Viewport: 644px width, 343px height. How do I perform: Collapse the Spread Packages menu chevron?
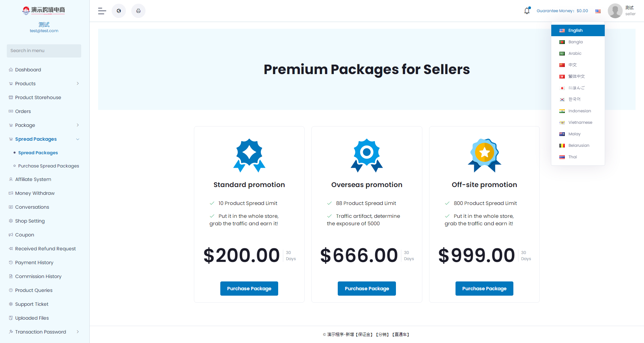point(78,139)
